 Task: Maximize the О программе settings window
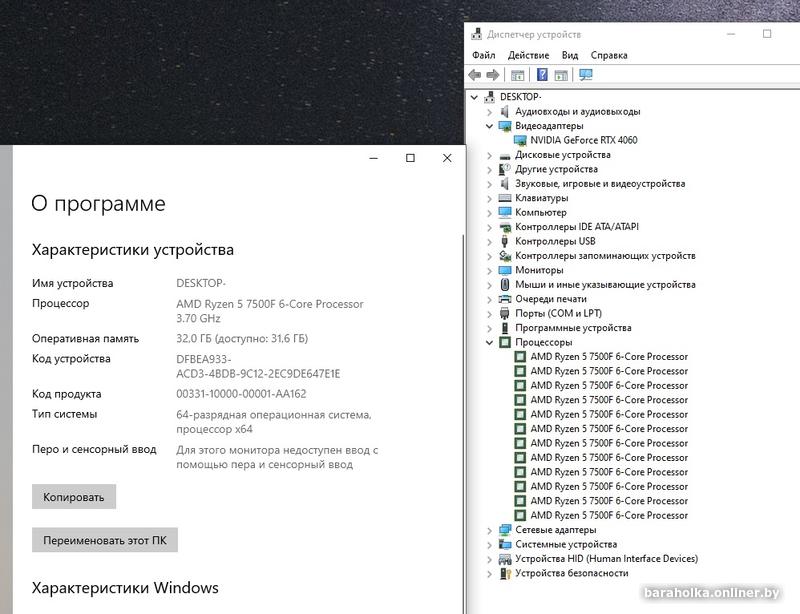pyautogui.click(x=410, y=158)
